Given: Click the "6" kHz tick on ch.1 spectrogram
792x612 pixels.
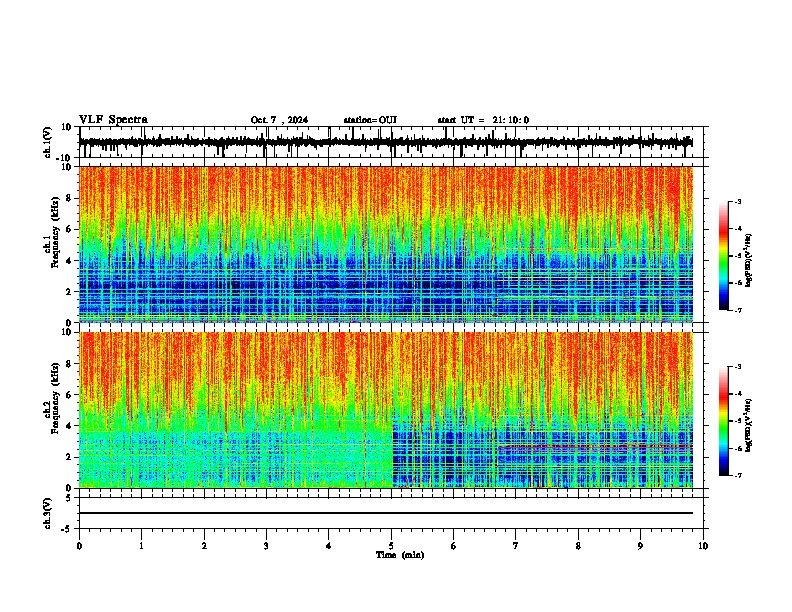Looking at the screenshot, I should click(x=70, y=229).
